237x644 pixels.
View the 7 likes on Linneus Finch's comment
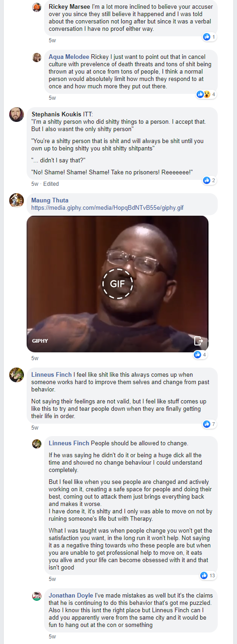pos(209,424)
